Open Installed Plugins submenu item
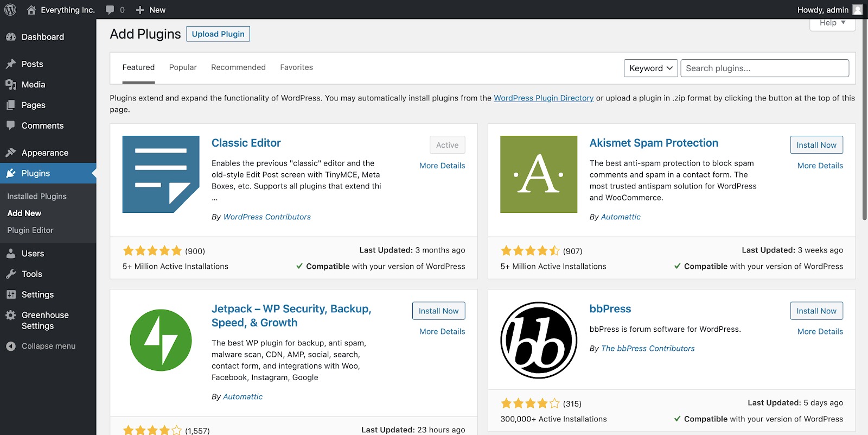This screenshot has height=435, width=868. pos(37,197)
